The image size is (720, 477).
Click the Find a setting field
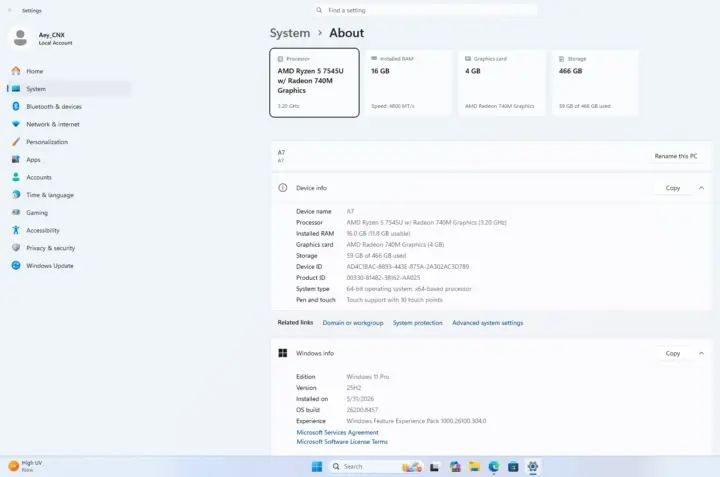pyautogui.click(x=425, y=10)
